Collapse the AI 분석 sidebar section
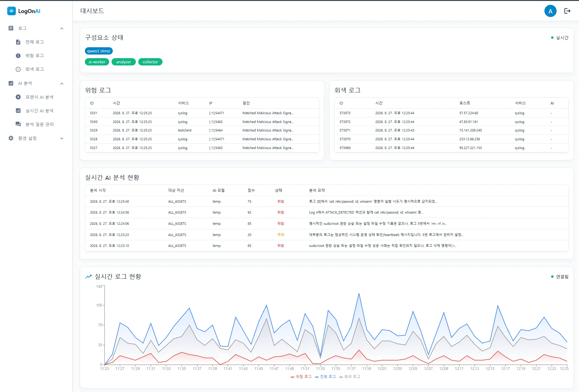This screenshot has height=392, width=579. coord(62,84)
